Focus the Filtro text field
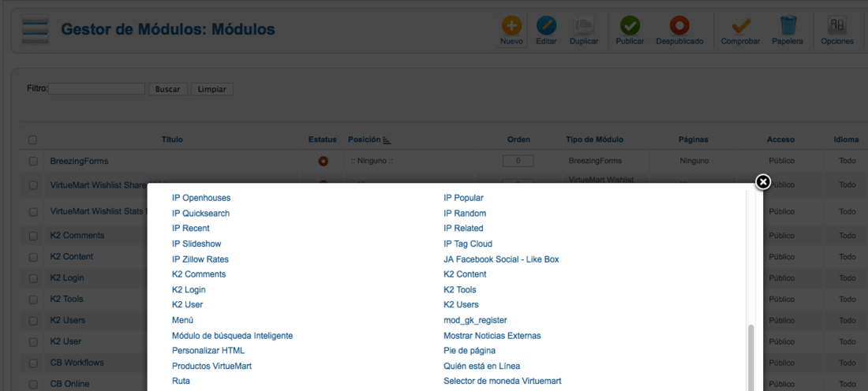868x391 pixels. point(97,88)
